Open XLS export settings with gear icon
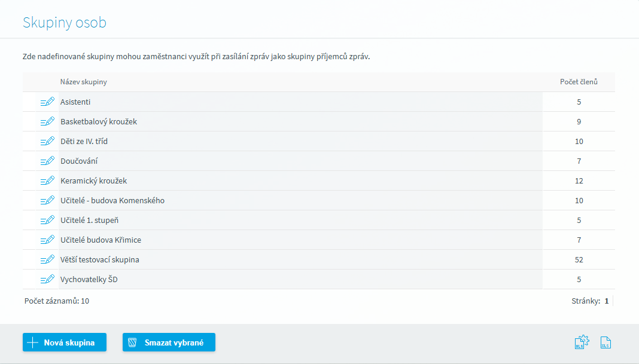Screen dimensions: 639x364 (x=582, y=342)
